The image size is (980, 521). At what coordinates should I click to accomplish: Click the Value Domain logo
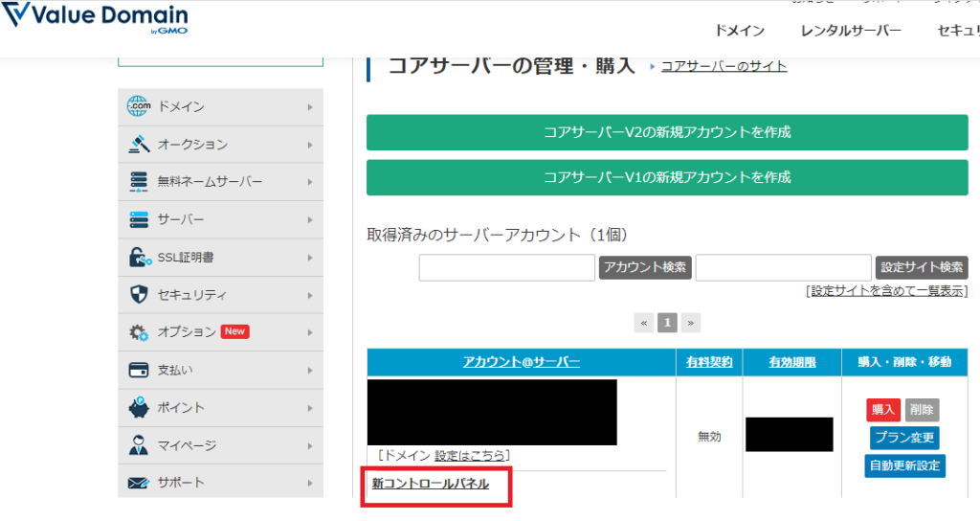(x=95, y=18)
